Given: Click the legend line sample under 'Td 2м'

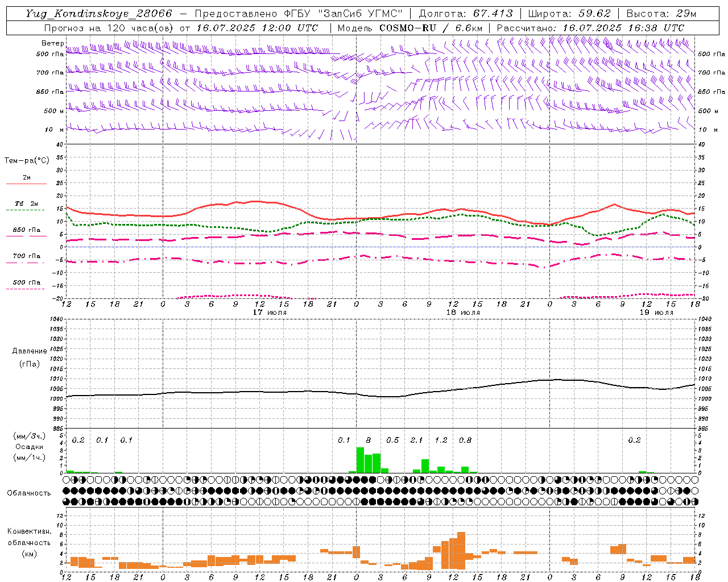Looking at the screenshot, I should pos(25,210).
